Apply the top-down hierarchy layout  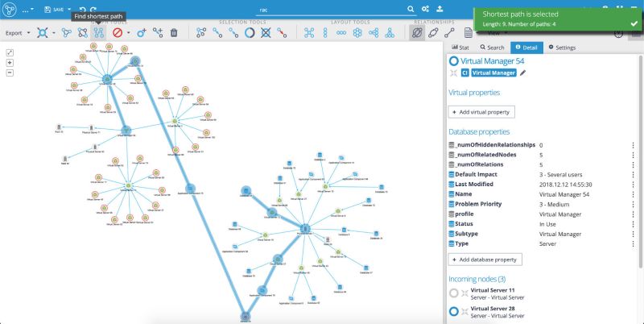[x=390, y=33]
